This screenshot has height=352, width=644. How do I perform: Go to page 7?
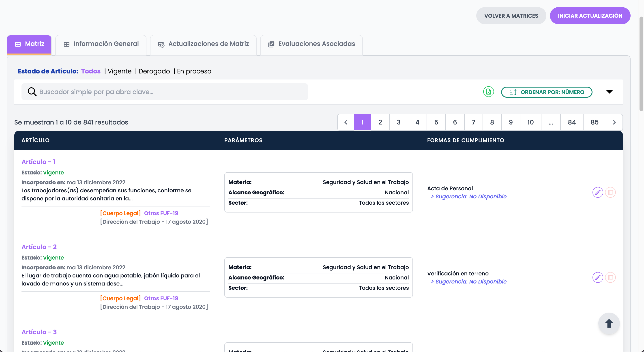[474, 122]
